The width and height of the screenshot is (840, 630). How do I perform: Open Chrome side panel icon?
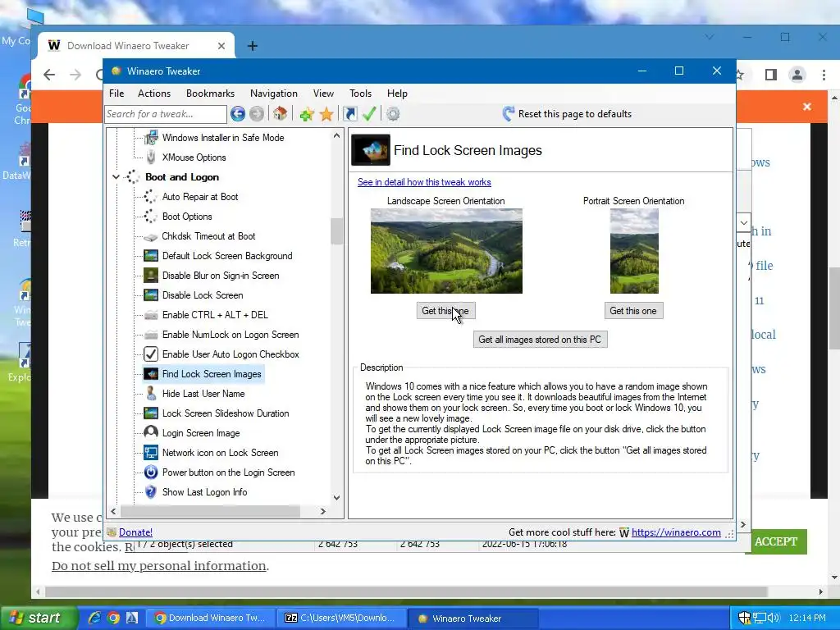[x=771, y=75]
